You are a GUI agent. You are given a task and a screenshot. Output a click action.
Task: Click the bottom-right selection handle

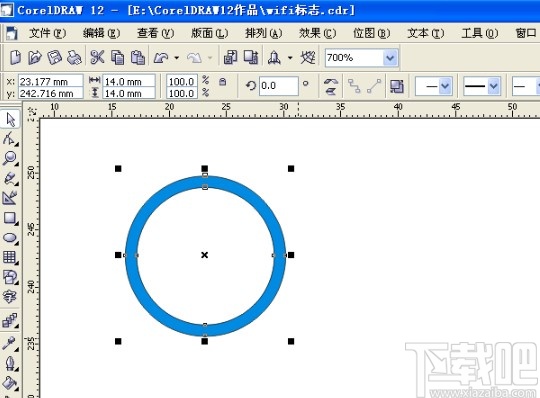(291, 341)
